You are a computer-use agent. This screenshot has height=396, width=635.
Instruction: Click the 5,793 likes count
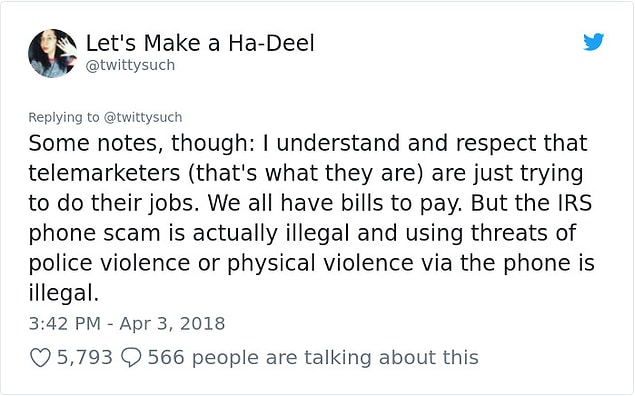coord(85,358)
